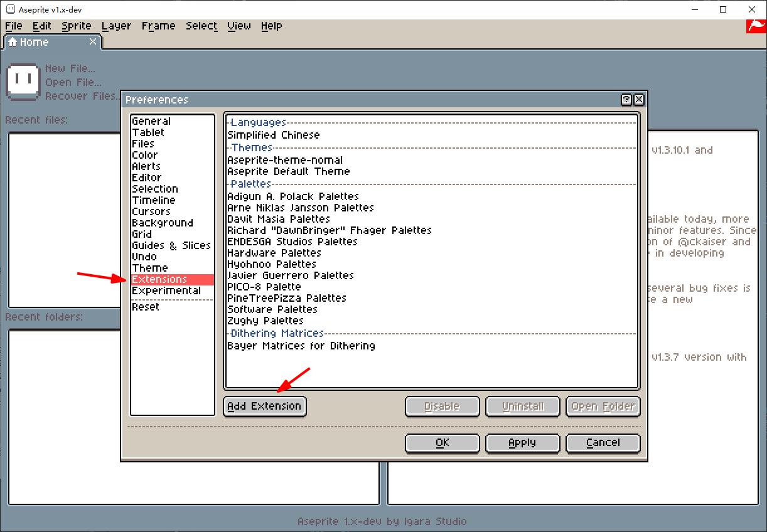Click the Recover Files... link on Home

pyautogui.click(x=82, y=96)
